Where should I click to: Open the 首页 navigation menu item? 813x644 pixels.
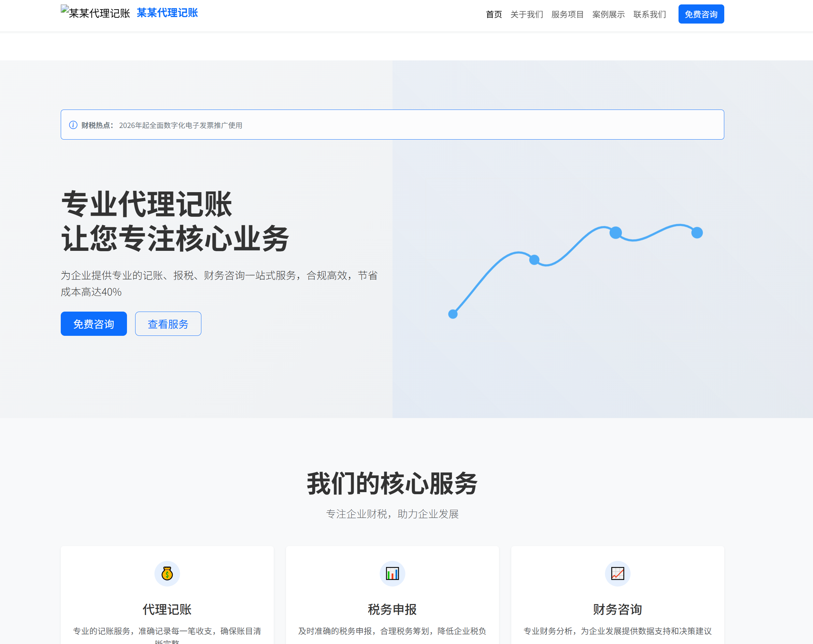coord(494,14)
